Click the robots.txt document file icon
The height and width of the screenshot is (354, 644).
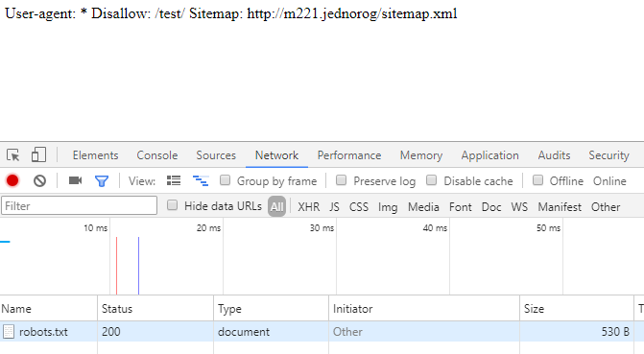9,332
